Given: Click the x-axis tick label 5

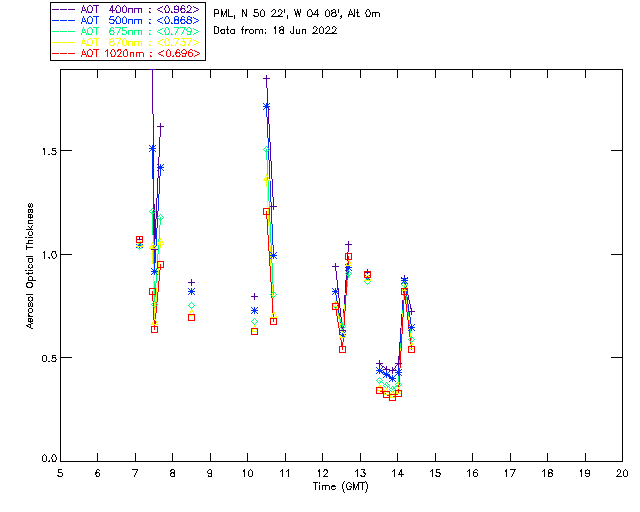Looking at the screenshot, I should (x=60, y=472).
